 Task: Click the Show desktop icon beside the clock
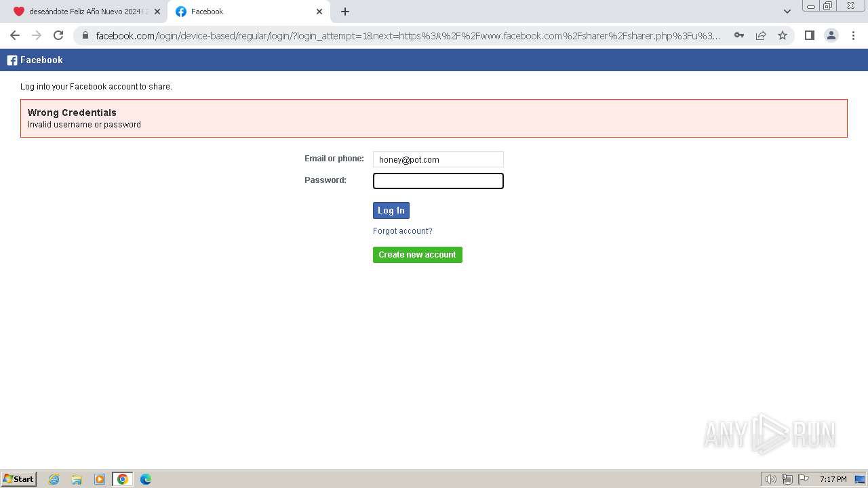pyautogui.click(x=860, y=479)
